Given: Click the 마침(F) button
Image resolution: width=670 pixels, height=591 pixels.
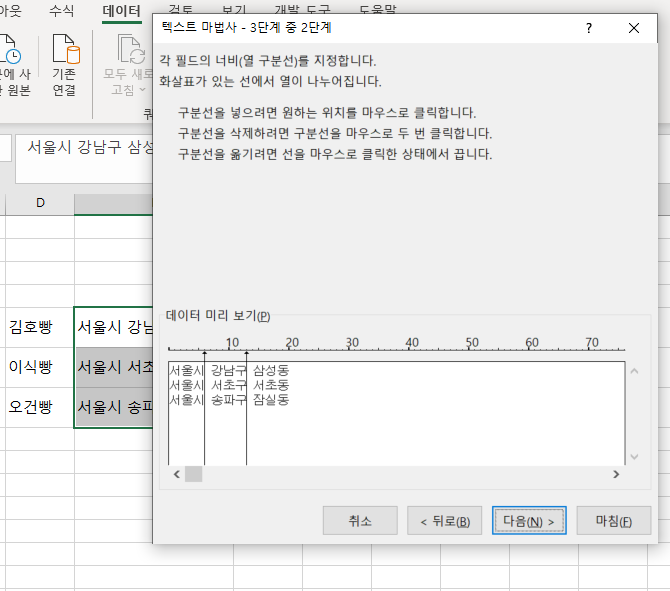Looking at the screenshot, I should pos(614,520).
